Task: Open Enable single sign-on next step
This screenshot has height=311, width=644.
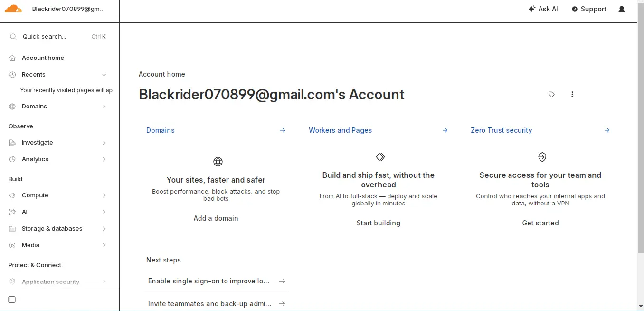Action: point(216,281)
